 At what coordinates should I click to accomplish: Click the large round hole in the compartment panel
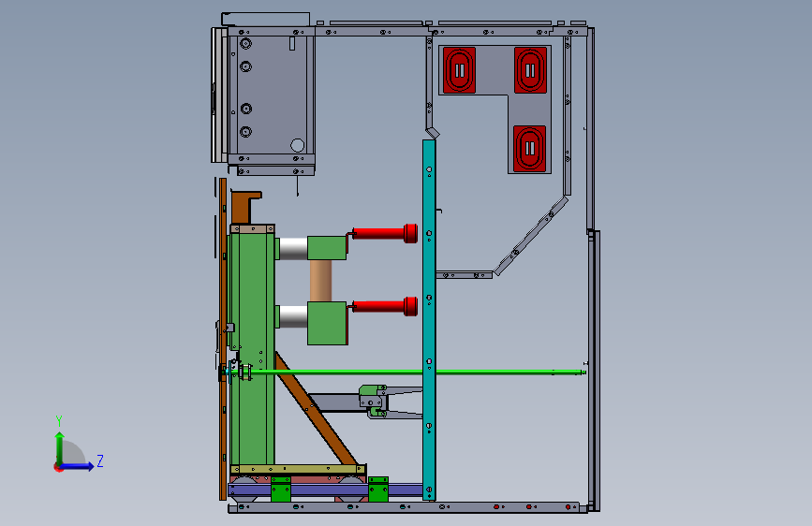coord(297,145)
